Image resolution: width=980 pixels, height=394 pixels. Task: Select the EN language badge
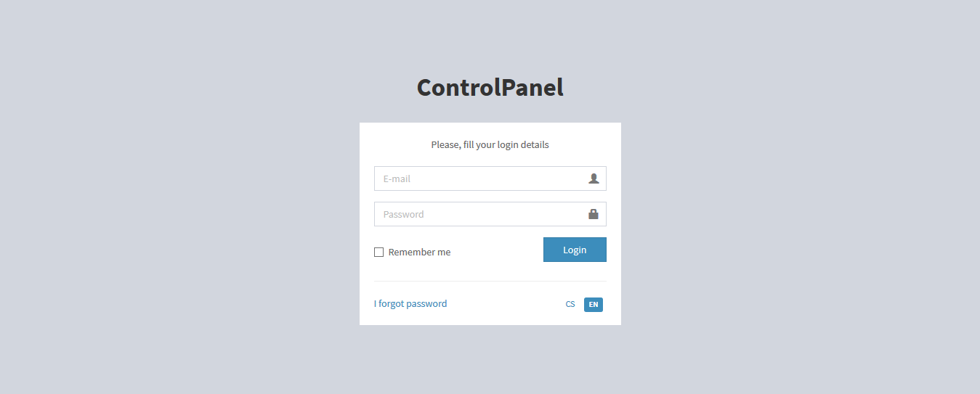click(594, 304)
